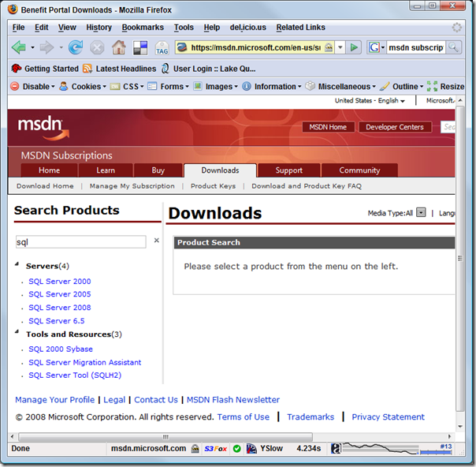Open the Information developer toolbar menu
This screenshot has height=467, width=476.
click(x=272, y=87)
